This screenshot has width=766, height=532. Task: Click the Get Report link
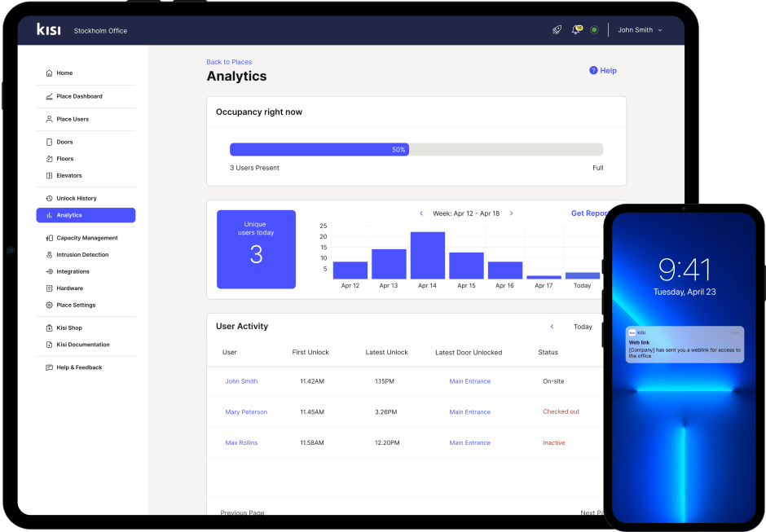click(x=588, y=213)
